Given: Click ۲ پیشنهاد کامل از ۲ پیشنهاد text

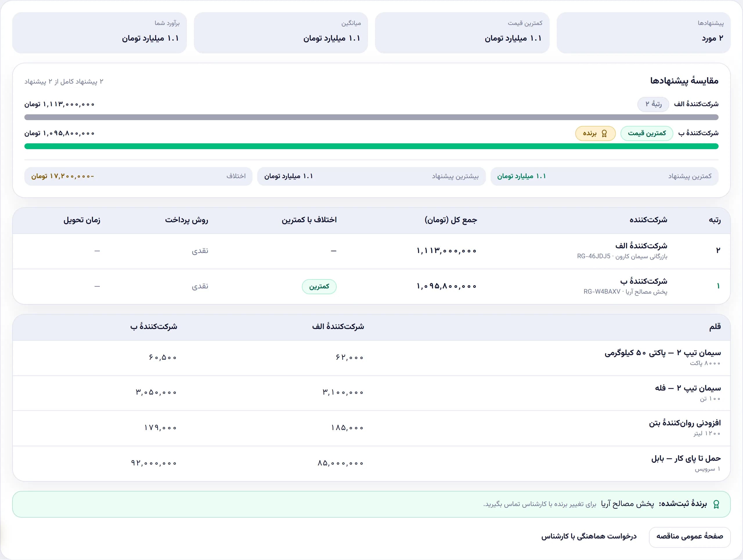Looking at the screenshot, I should [x=64, y=82].
